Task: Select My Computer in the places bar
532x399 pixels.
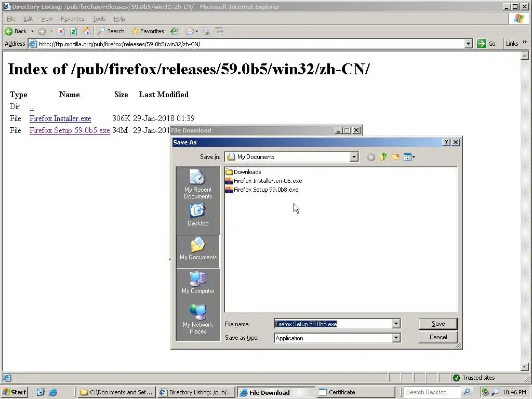Action: (x=198, y=283)
